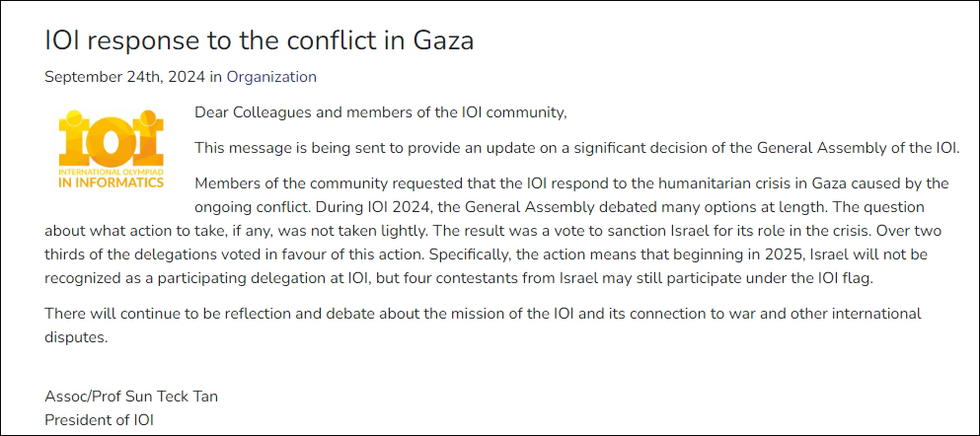Click the article title heading
Viewport: 980px width, 436px height.
pos(260,40)
